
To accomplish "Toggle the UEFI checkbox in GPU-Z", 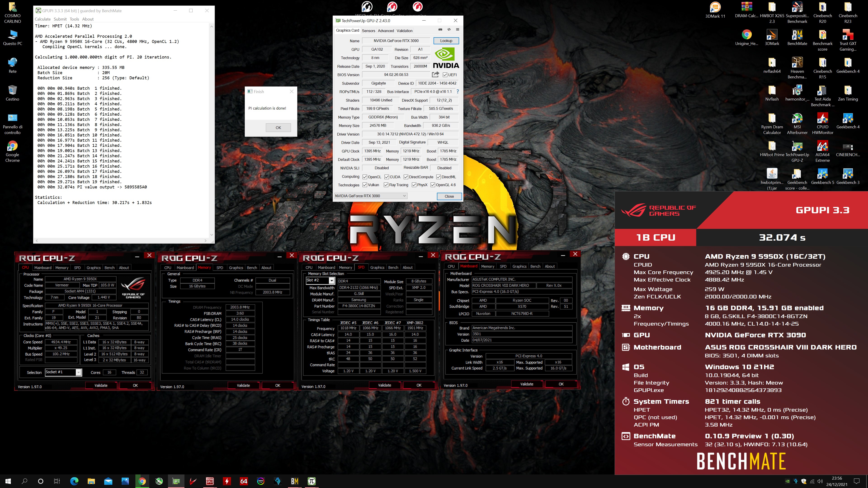I will click(445, 75).
